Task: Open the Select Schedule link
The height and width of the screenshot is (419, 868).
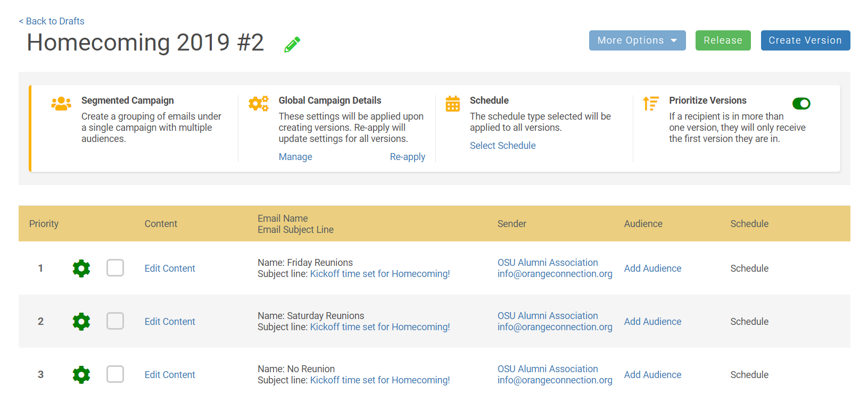Action: tap(502, 146)
